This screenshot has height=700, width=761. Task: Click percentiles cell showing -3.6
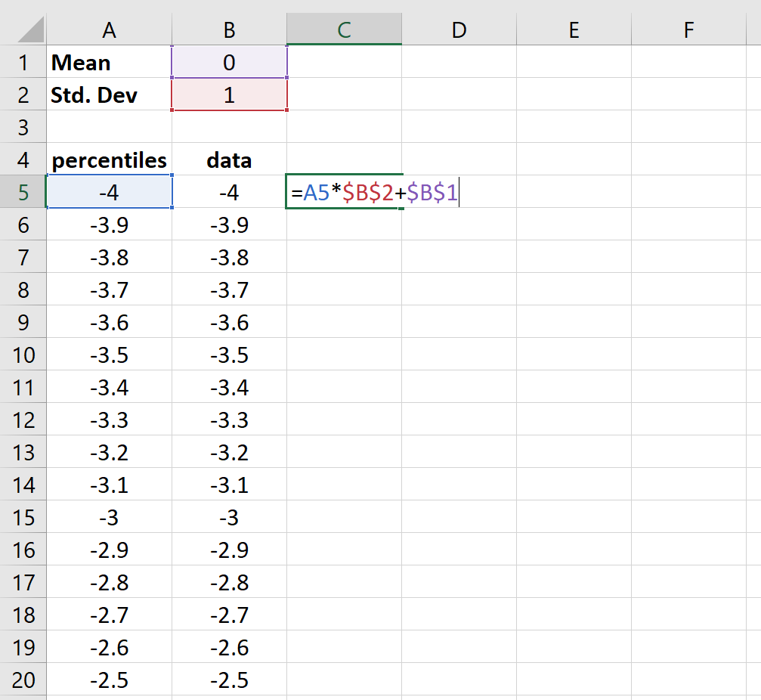click(109, 322)
